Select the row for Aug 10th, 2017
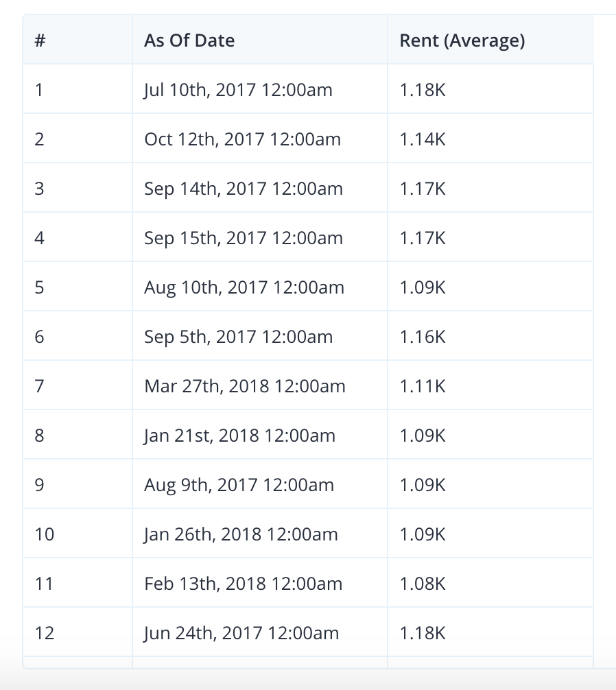The image size is (616, 690). (244, 287)
